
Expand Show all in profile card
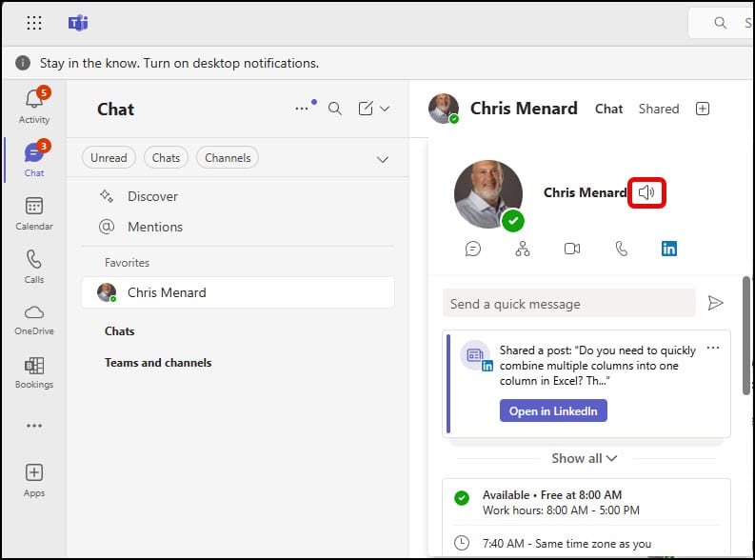point(585,458)
